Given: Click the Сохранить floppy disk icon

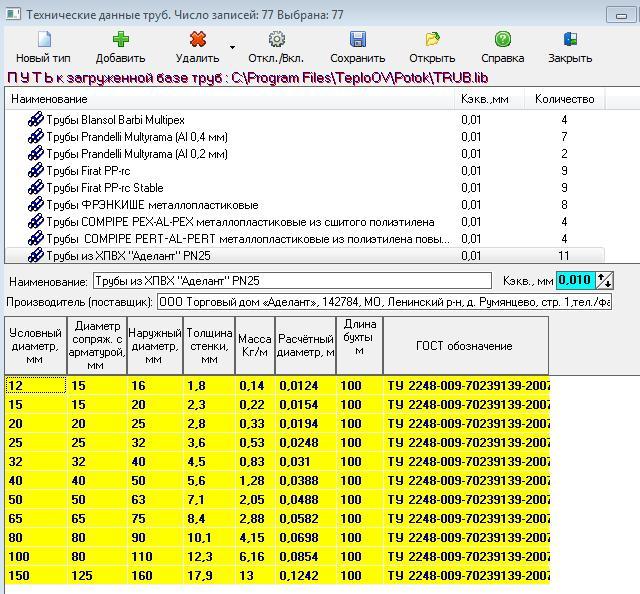Looking at the screenshot, I should tap(358, 40).
